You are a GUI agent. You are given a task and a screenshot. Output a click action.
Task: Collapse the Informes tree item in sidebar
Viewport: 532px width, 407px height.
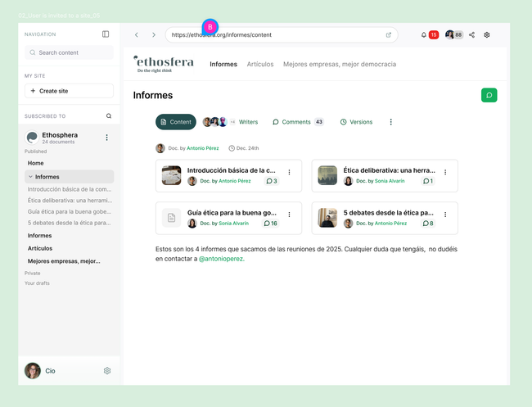30,177
